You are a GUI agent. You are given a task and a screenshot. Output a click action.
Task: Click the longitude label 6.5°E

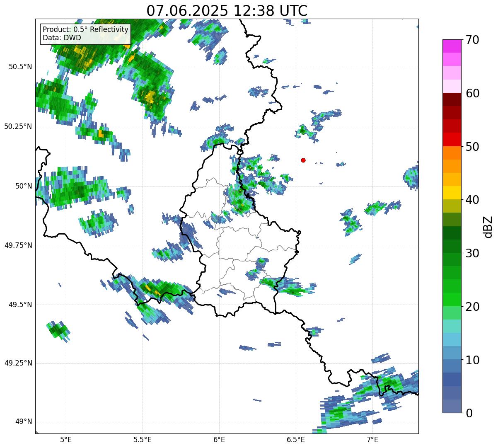[x=296, y=439]
